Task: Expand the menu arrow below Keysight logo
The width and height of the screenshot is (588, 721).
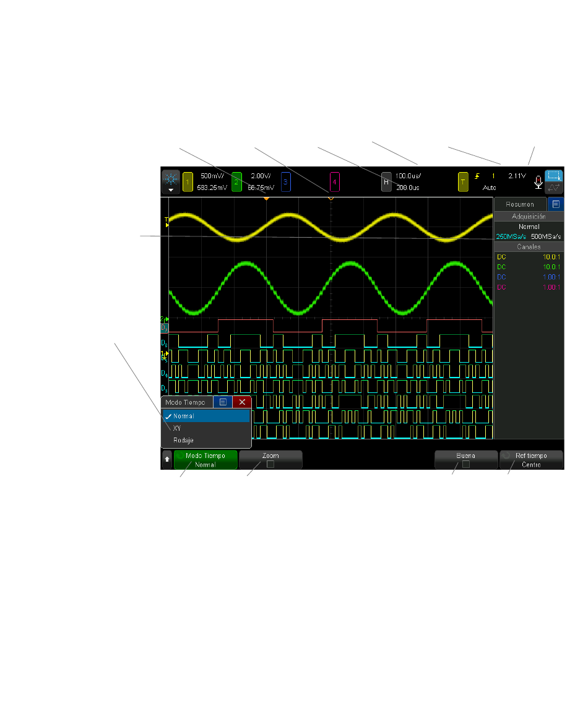Action: point(171,190)
